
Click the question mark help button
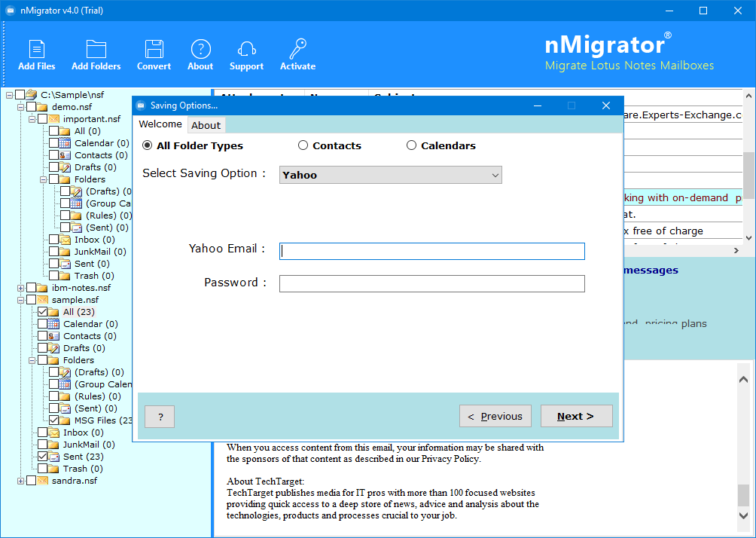click(x=160, y=417)
